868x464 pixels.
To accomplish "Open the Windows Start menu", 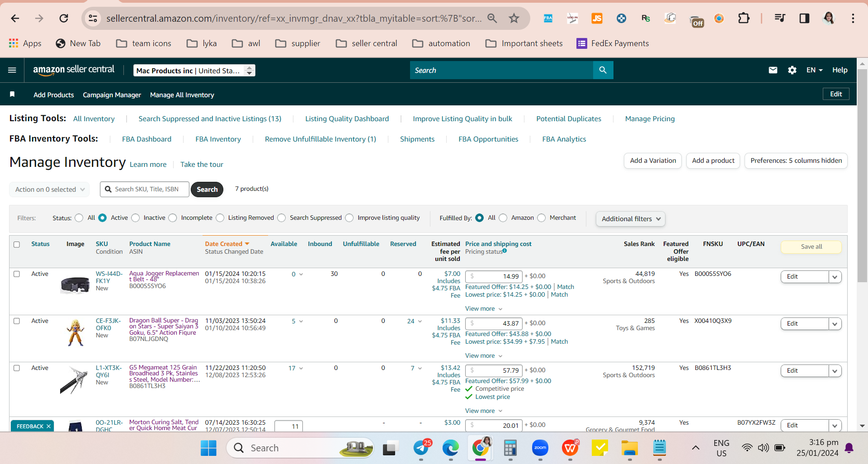I will pyautogui.click(x=208, y=448).
